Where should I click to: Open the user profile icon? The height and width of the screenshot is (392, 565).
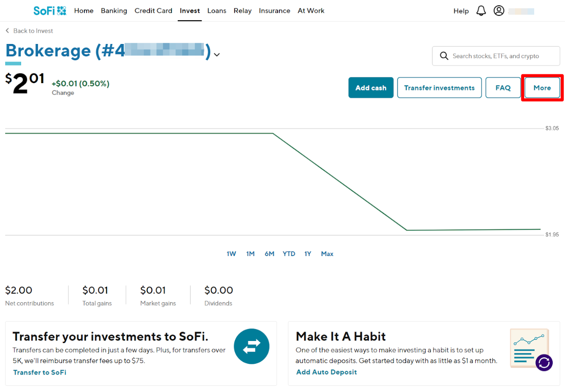coord(499,11)
